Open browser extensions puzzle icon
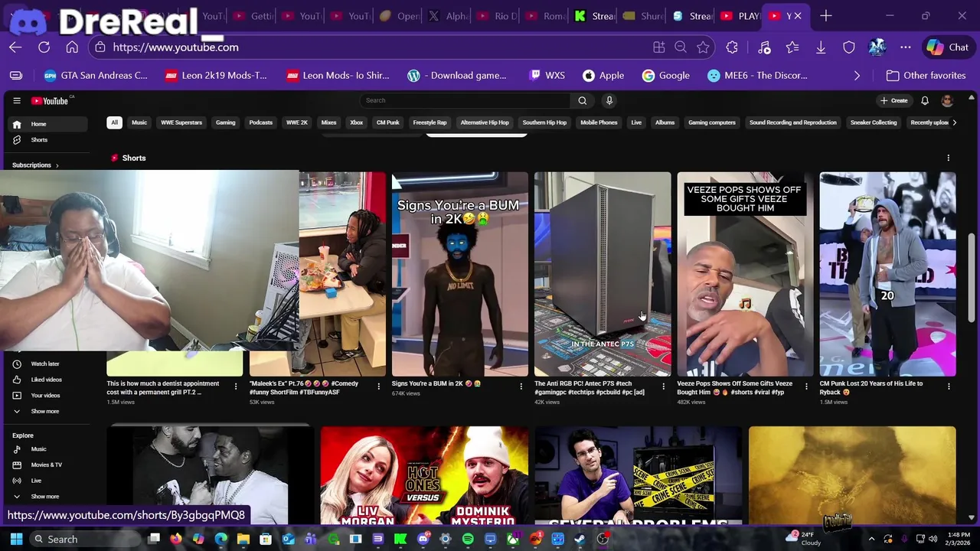This screenshot has height=551, width=980. [x=732, y=47]
